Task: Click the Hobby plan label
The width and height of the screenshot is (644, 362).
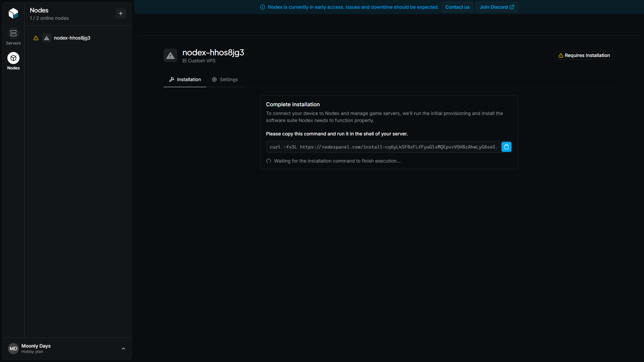Action: 32,352
